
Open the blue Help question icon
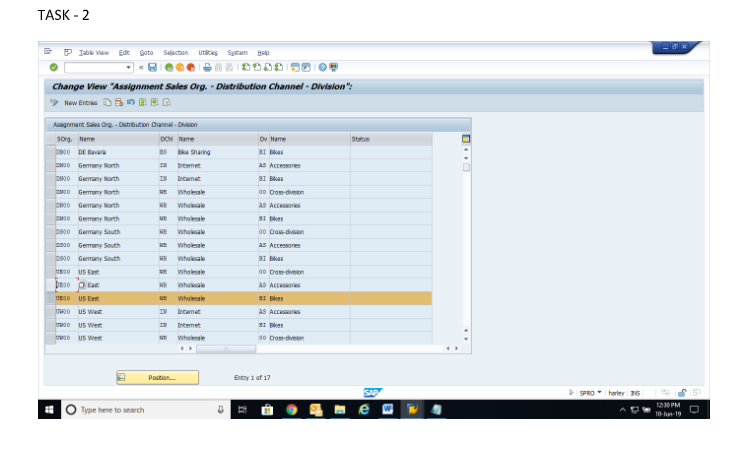point(322,68)
